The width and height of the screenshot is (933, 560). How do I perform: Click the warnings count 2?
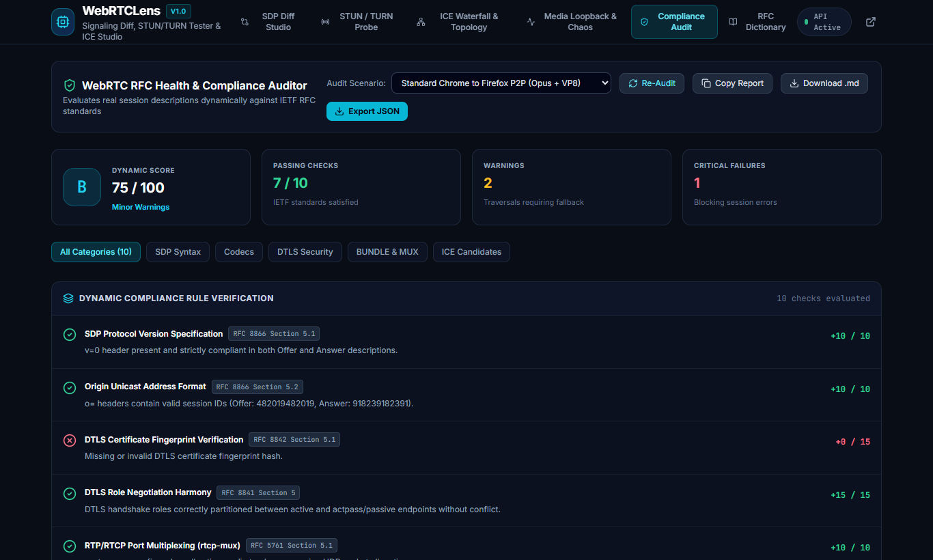488,183
